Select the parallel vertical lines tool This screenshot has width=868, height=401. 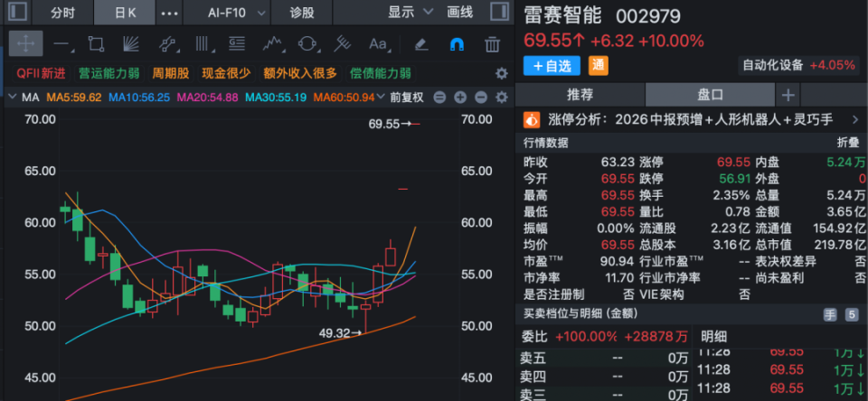pos(202,43)
